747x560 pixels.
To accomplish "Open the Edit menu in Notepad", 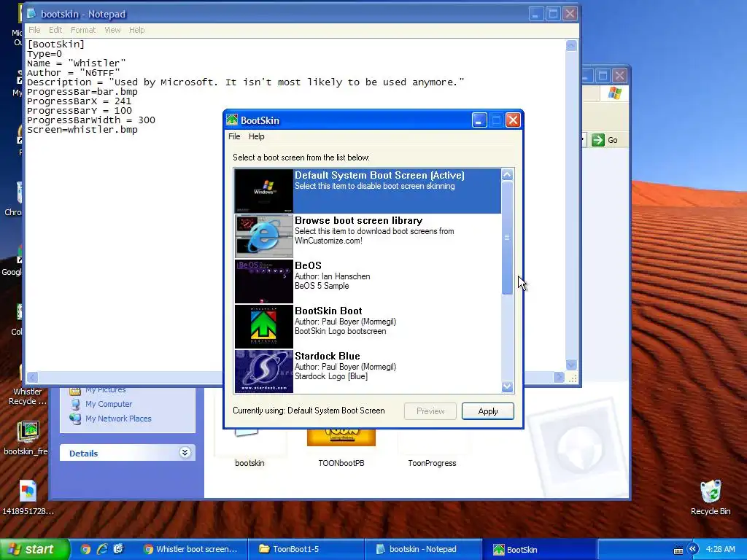I will pyautogui.click(x=55, y=30).
